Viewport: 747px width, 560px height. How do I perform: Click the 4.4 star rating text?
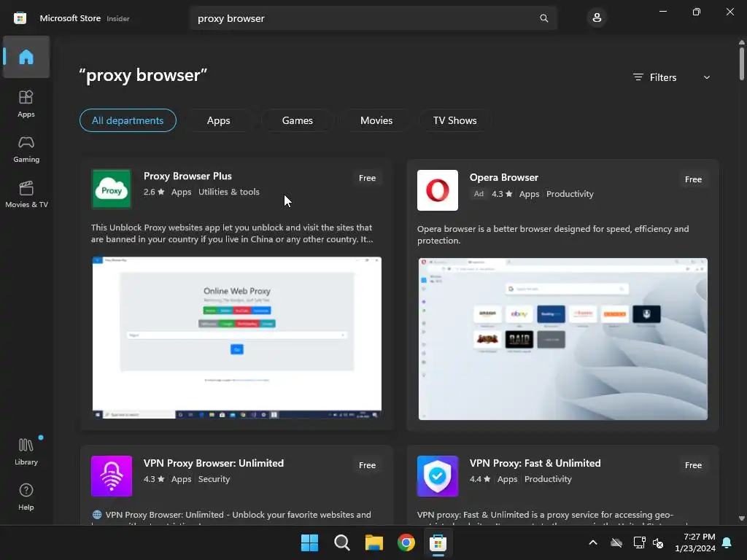[480, 479]
